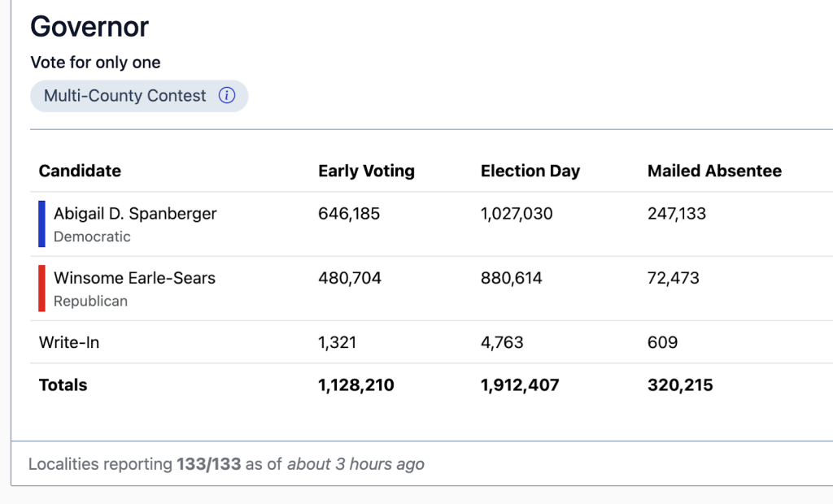Select the Winsome Earle-Sears candidate name
Image resolution: width=833 pixels, height=504 pixels.
coord(134,278)
